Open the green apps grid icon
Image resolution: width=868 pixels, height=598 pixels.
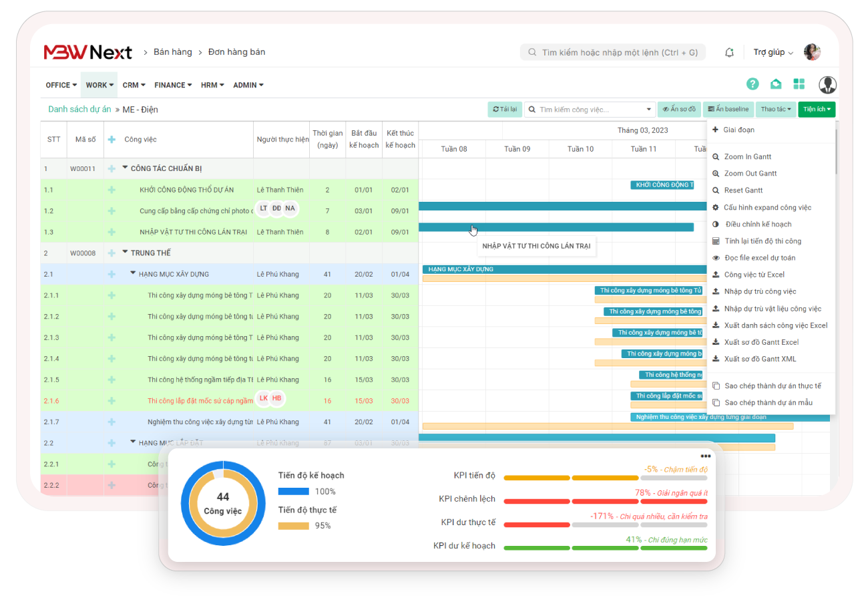[799, 84]
